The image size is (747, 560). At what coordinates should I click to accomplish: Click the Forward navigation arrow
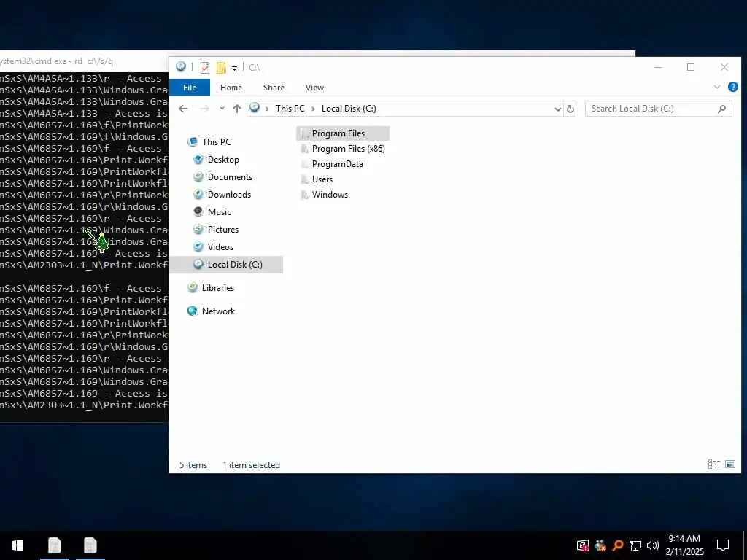tap(205, 109)
